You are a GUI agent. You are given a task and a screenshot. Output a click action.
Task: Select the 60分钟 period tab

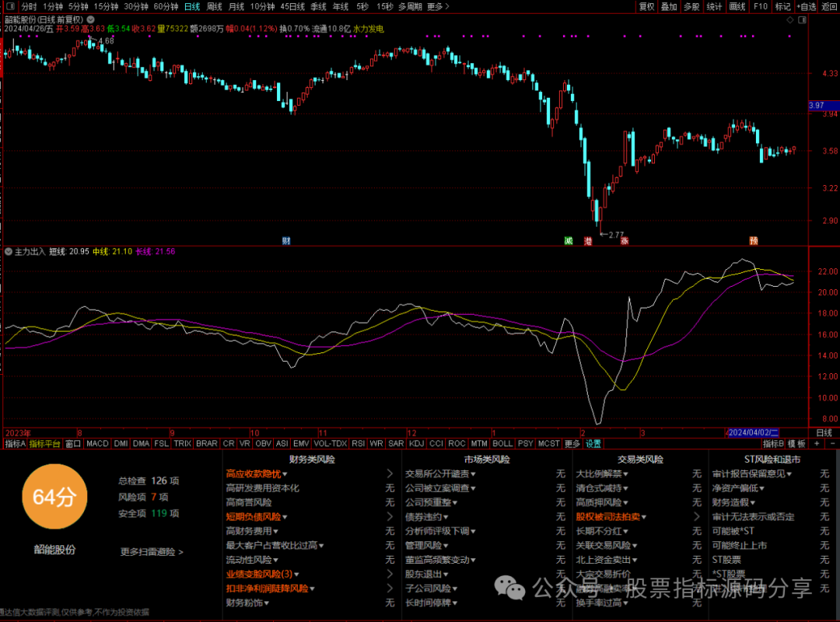click(166, 6)
